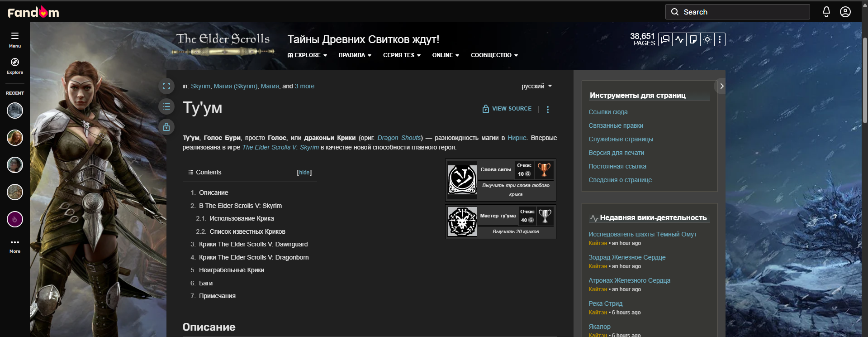Viewport: 868px width, 337px height.
Task: Show the 3 more categories
Action: (304, 86)
